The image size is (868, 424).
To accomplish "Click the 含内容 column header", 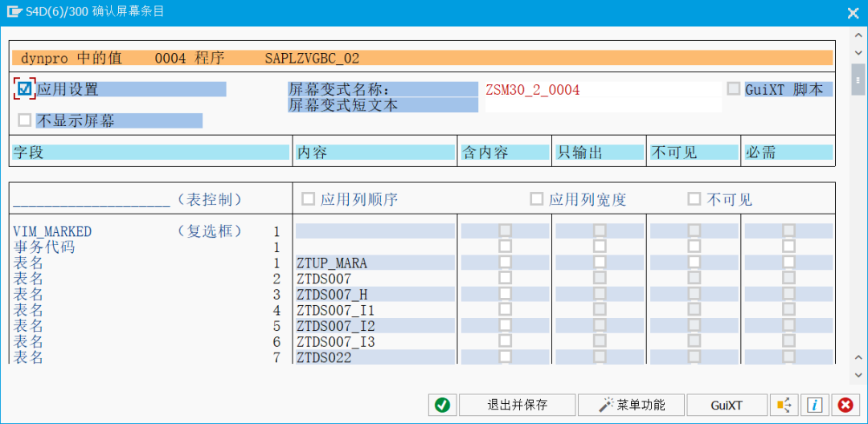I will (505, 152).
